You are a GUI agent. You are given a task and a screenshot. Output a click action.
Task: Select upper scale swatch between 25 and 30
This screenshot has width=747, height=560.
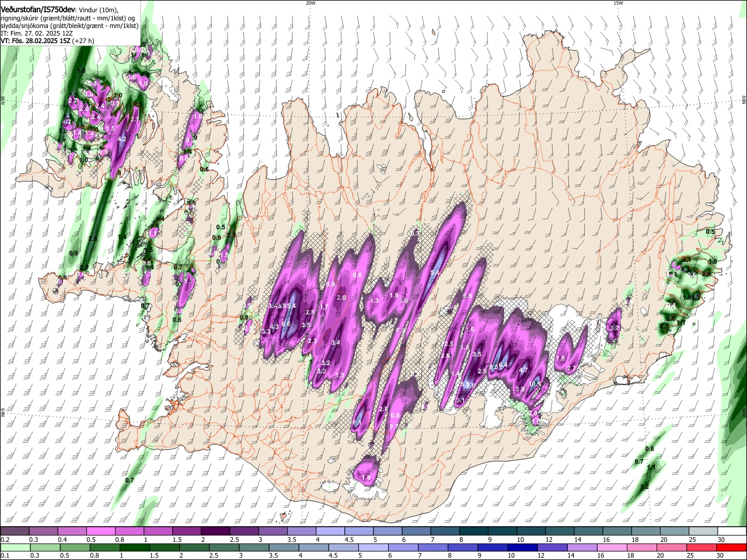pos(703,531)
